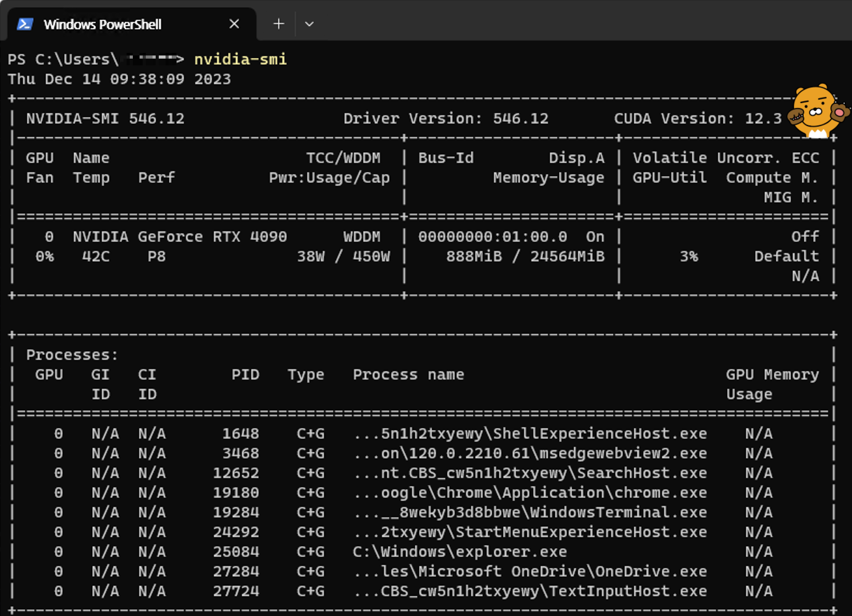Click the Default compute mode value
This screenshot has height=616, width=852.
[x=787, y=257]
